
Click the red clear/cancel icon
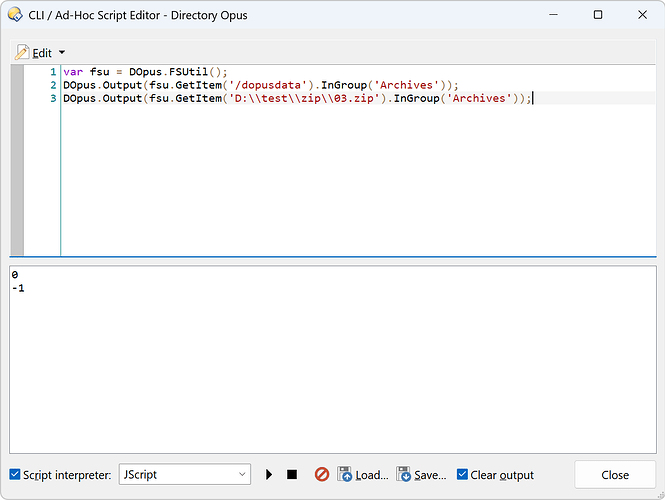(322, 475)
